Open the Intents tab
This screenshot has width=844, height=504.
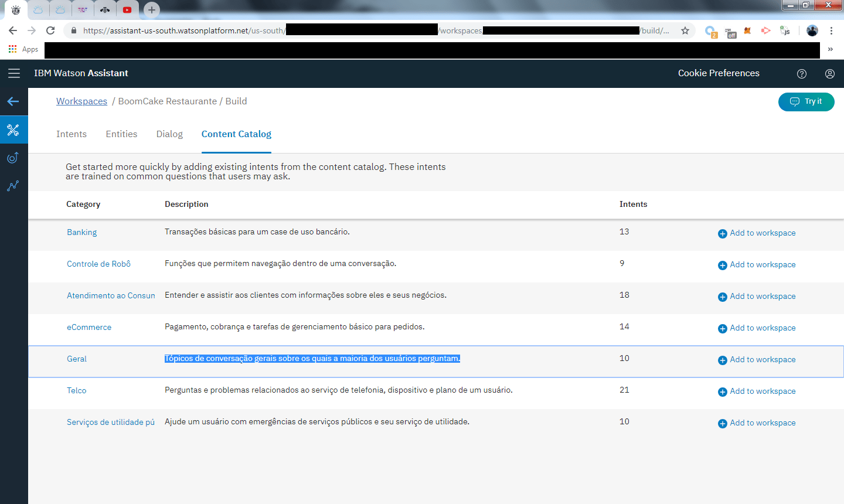tap(72, 134)
